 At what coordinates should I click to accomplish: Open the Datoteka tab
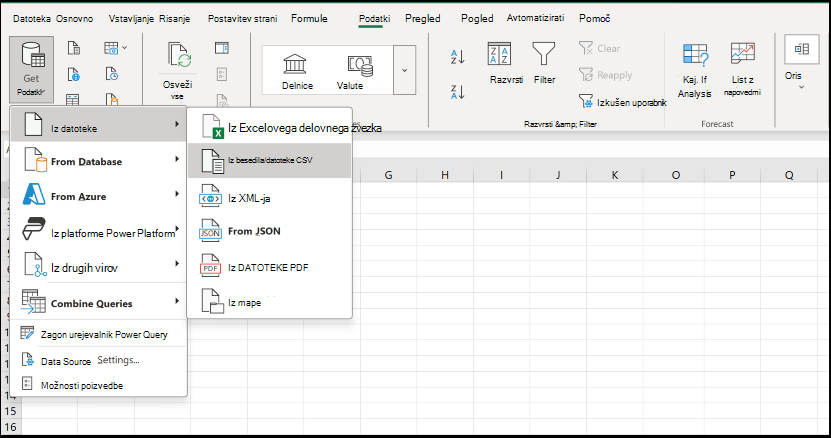click(32, 19)
